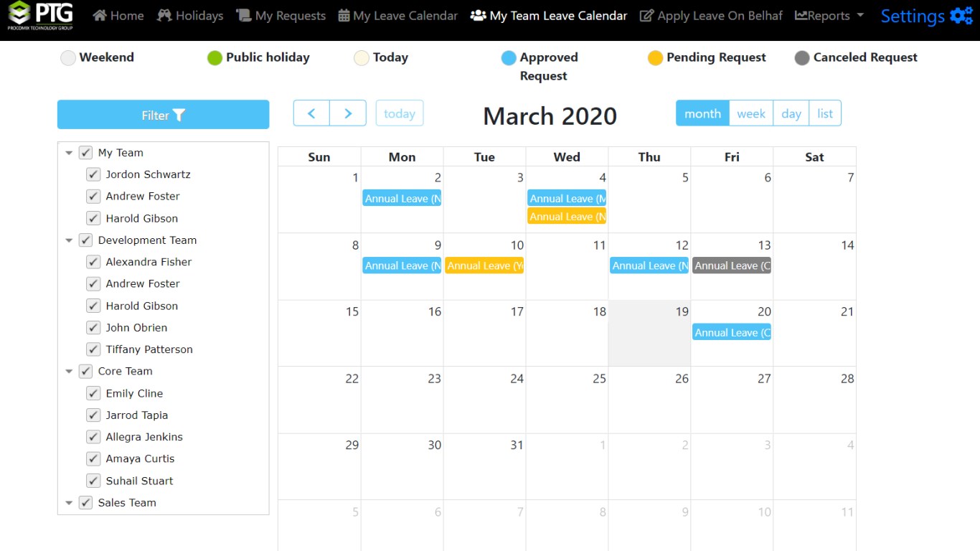Open Holidays via its icon
The image size is (980, 551).
point(164,16)
